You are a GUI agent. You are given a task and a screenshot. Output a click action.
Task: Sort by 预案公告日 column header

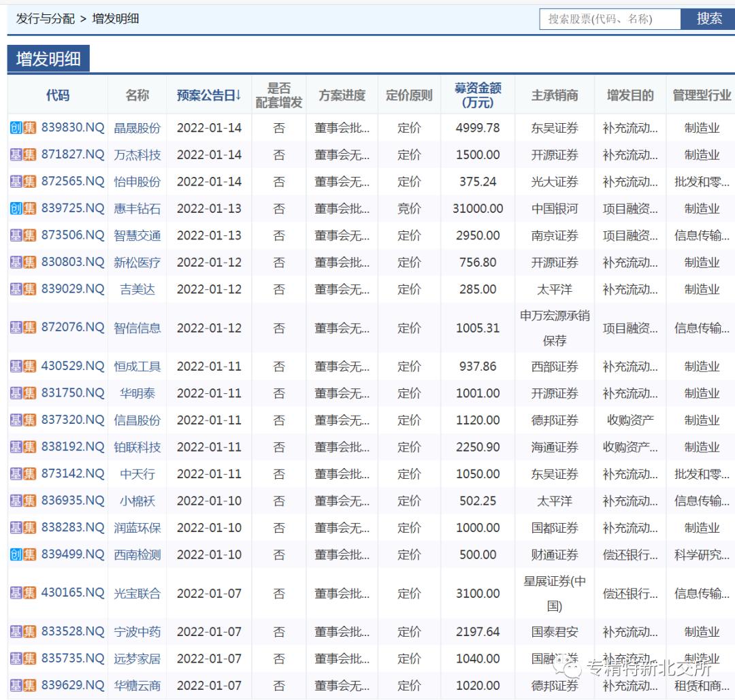click(x=209, y=95)
